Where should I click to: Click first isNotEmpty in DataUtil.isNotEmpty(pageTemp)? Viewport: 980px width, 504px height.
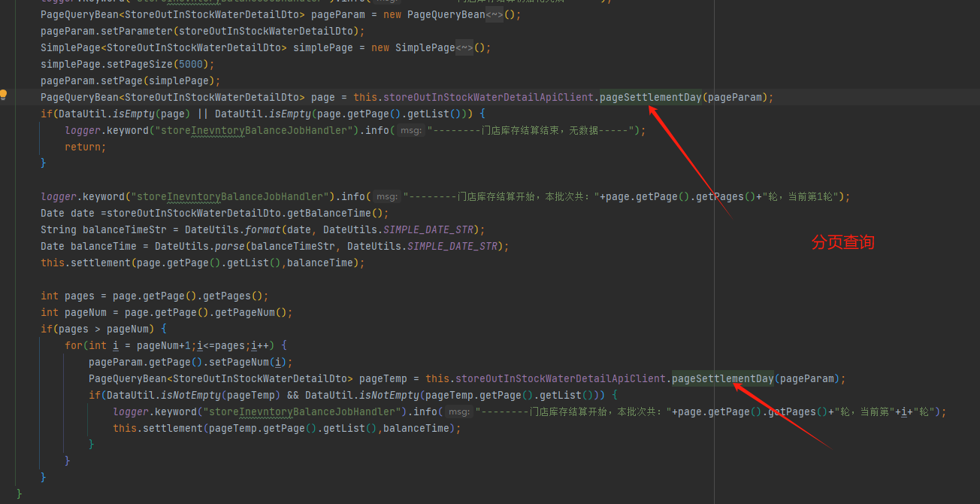(x=190, y=395)
